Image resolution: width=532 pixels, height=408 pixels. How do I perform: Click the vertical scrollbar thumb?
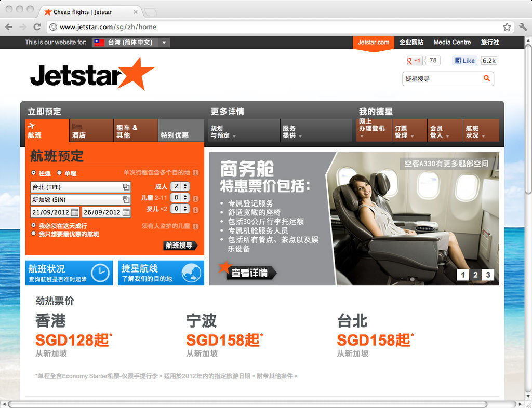coord(528,118)
